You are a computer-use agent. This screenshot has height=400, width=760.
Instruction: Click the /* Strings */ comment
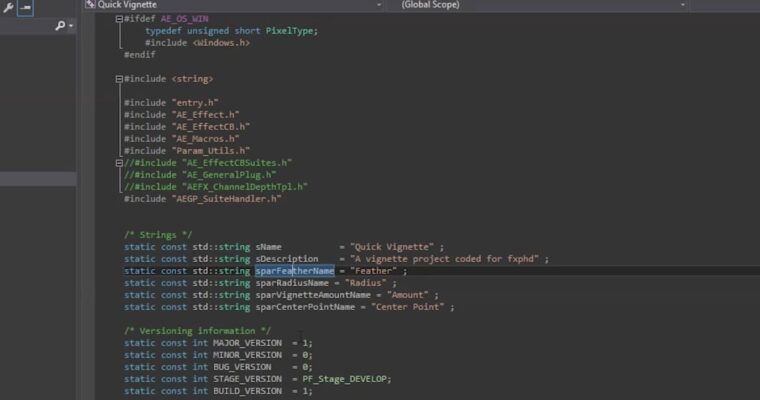click(x=158, y=235)
